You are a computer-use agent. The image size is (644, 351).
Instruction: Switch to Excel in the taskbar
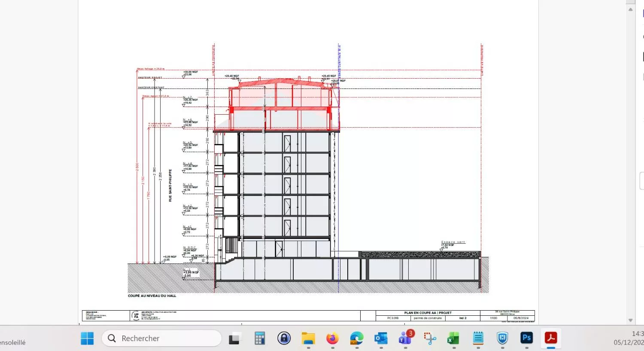click(453, 339)
